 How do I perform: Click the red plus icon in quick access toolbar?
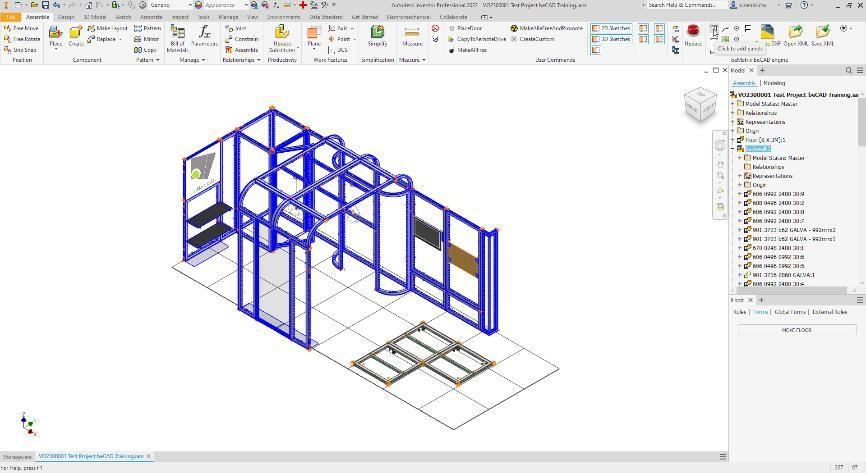pos(303,5)
